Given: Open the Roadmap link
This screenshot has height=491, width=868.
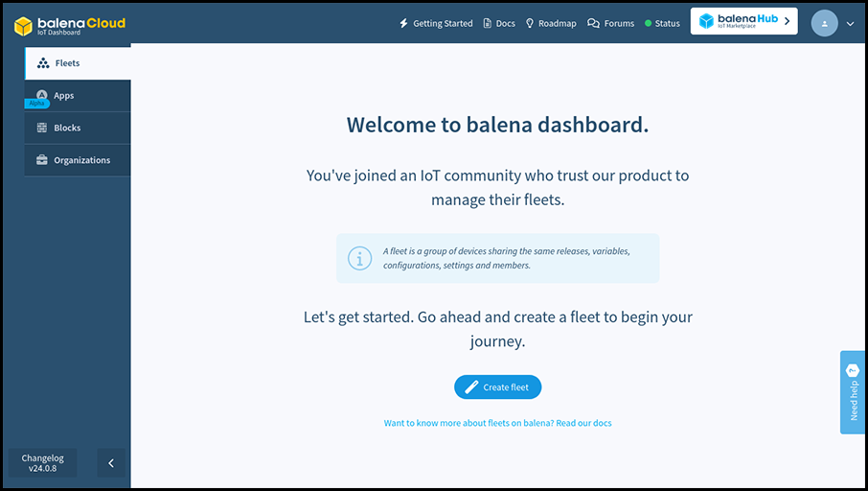Looking at the screenshot, I should coord(551,23).
